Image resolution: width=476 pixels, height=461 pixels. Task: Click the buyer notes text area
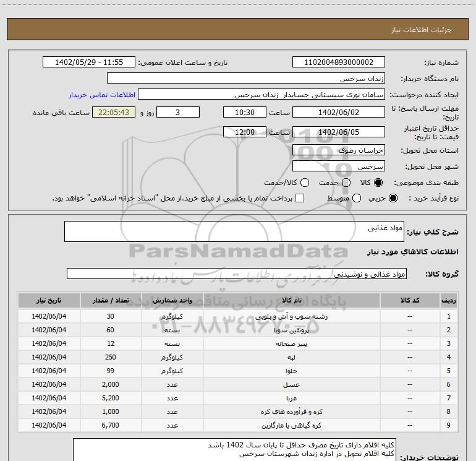tap(235, 450)
